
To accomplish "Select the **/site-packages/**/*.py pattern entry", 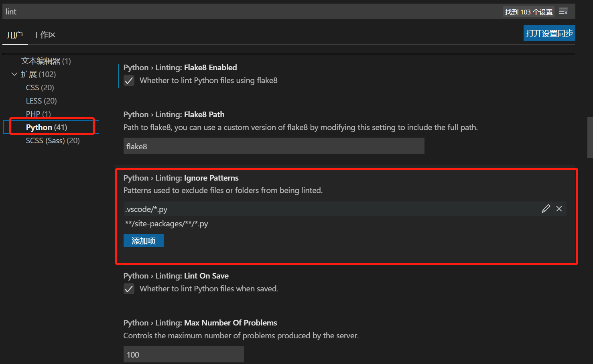I will [167, 224].
